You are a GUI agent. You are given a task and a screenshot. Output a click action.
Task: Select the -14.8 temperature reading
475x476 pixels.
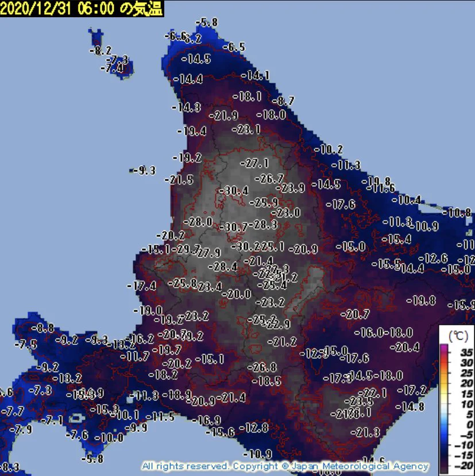410,406
